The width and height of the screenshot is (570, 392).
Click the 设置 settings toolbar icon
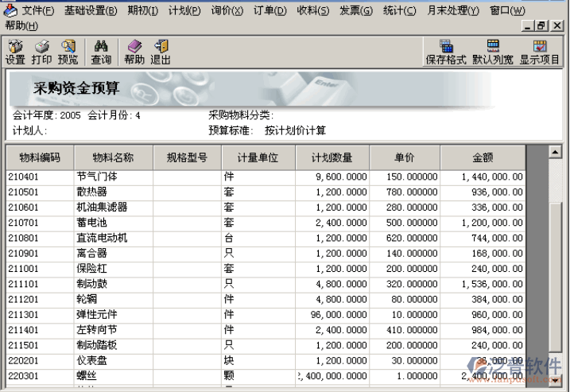coord(15,52)
